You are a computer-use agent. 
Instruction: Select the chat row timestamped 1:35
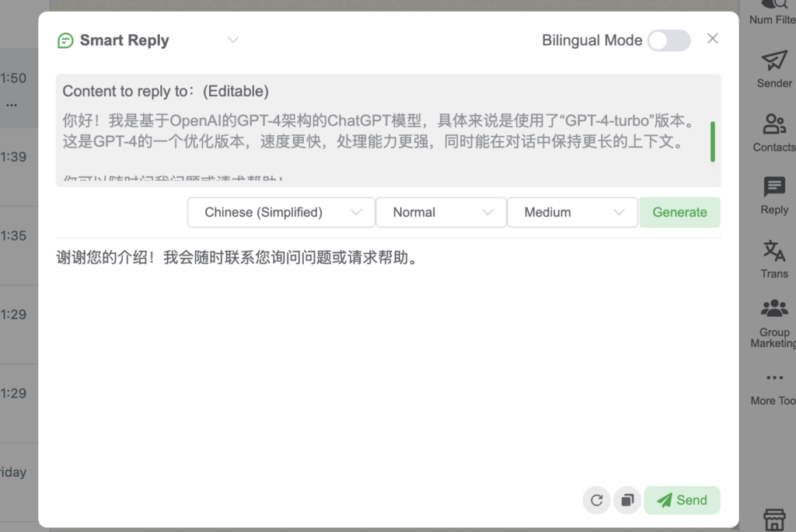point(19,246)
